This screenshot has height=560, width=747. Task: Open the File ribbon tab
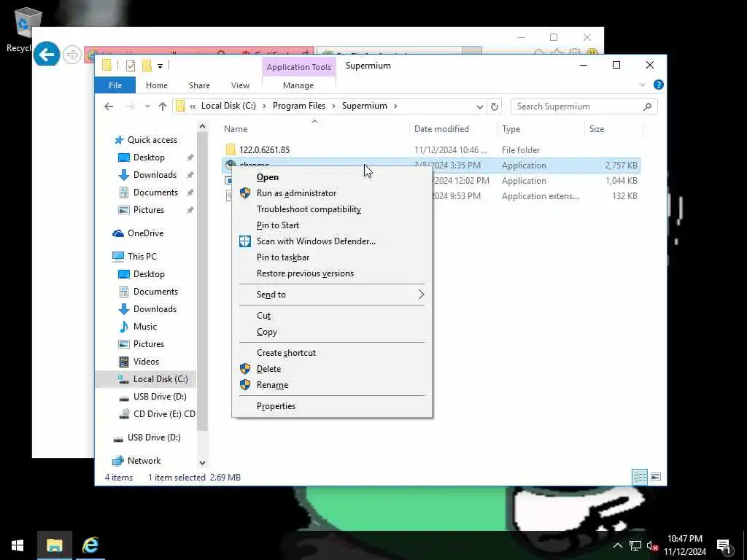point(115,85)
